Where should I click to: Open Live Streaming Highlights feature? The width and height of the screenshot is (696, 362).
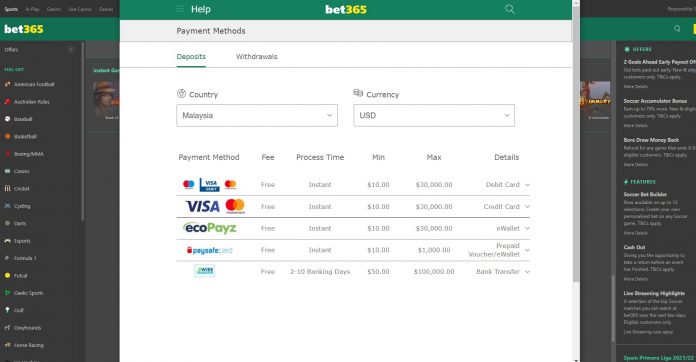tap(654, 293)
